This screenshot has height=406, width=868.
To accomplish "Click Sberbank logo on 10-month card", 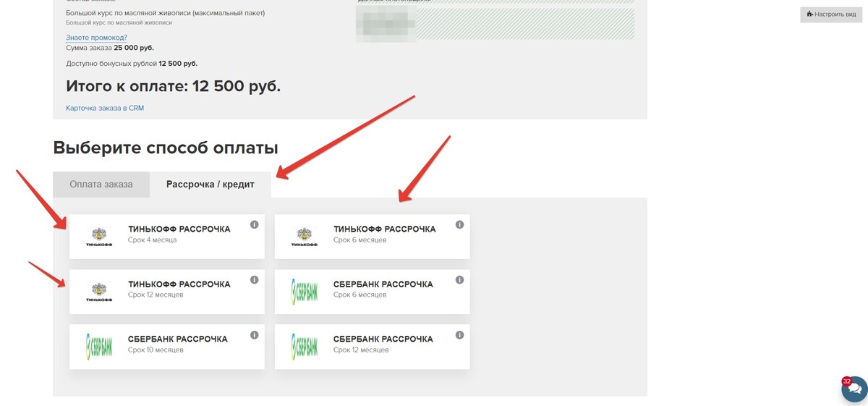I will [99, 347].
